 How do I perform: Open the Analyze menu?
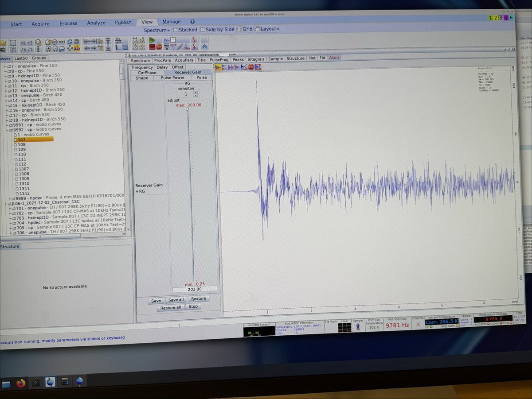click(x=96, y=23)
